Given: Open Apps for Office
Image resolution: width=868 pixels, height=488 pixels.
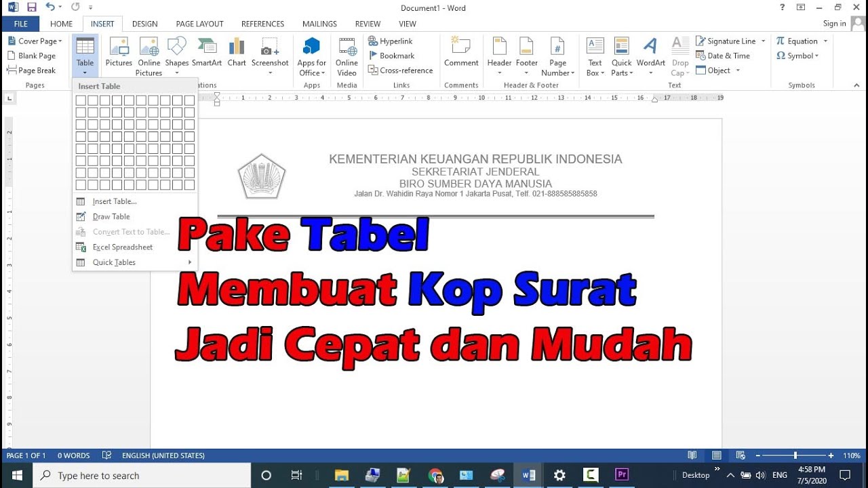Looking at the screenshot, I should tap(312, 57).
